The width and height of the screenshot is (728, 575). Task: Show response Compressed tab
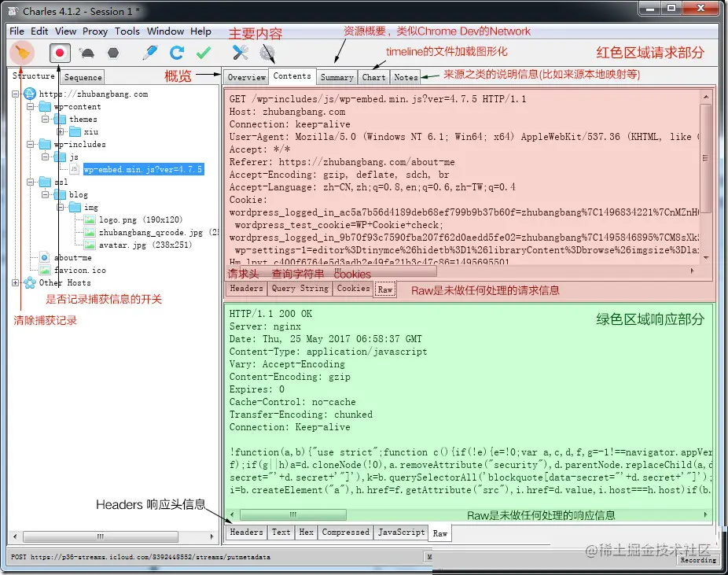tap(346, 532)
